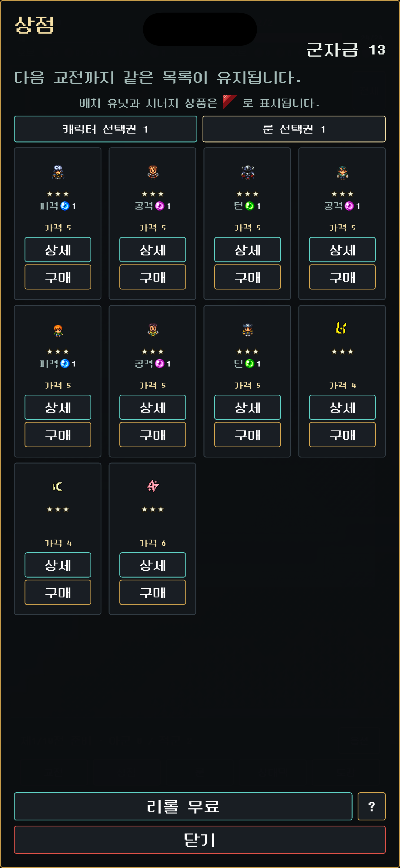View 상세 of first white-haired unit

tap(58, 250)
